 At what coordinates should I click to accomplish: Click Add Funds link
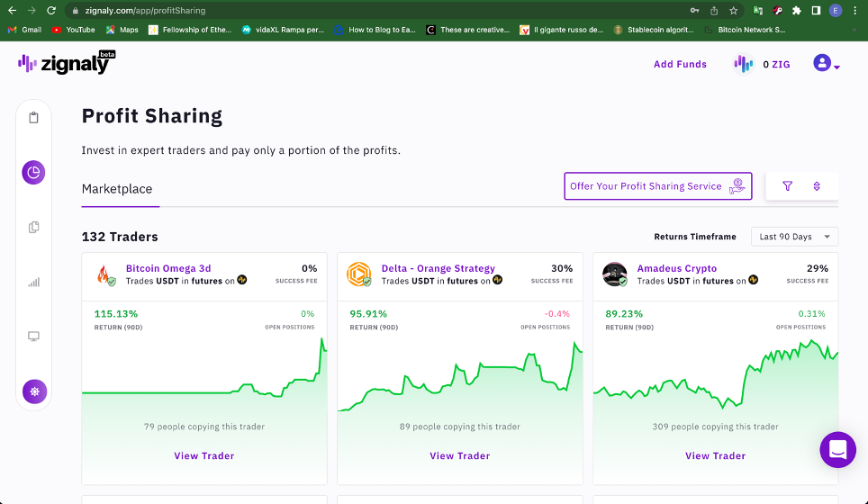coord(680,64)
